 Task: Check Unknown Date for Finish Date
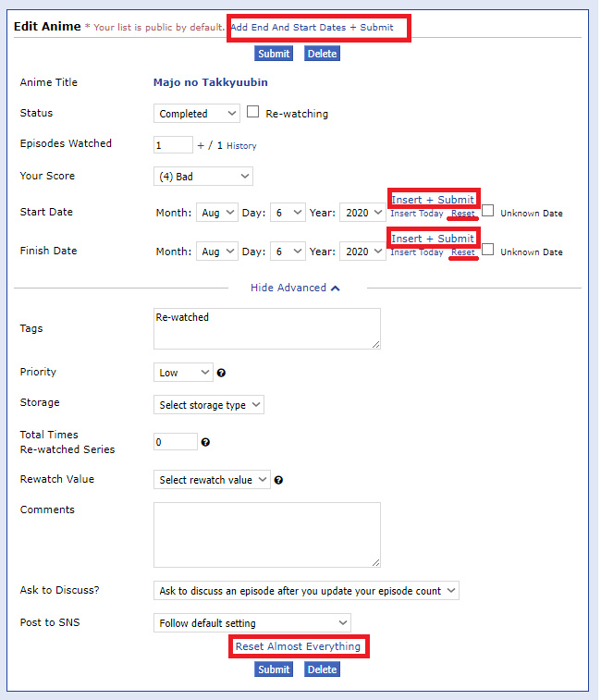coord(488,251)
